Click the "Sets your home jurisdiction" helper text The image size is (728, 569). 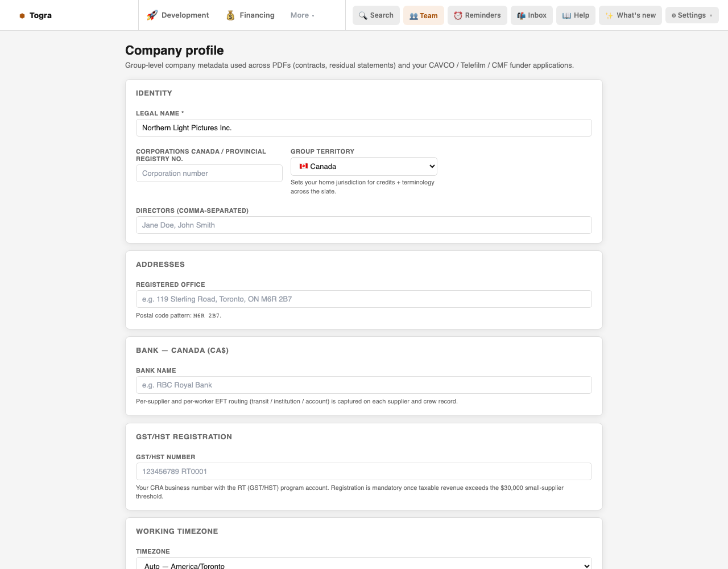click(x=362, y=187)
